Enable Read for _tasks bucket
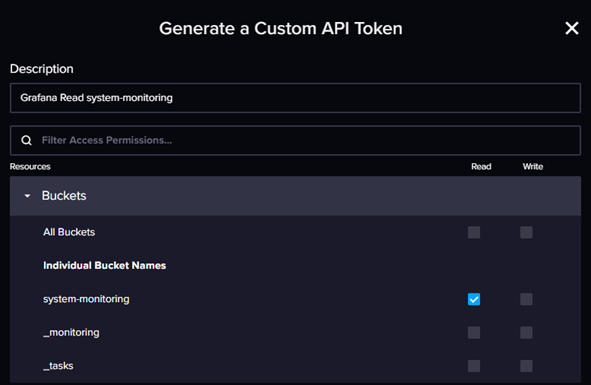Image resolution: width=591 pixels, height=385 pixels. 474,366
